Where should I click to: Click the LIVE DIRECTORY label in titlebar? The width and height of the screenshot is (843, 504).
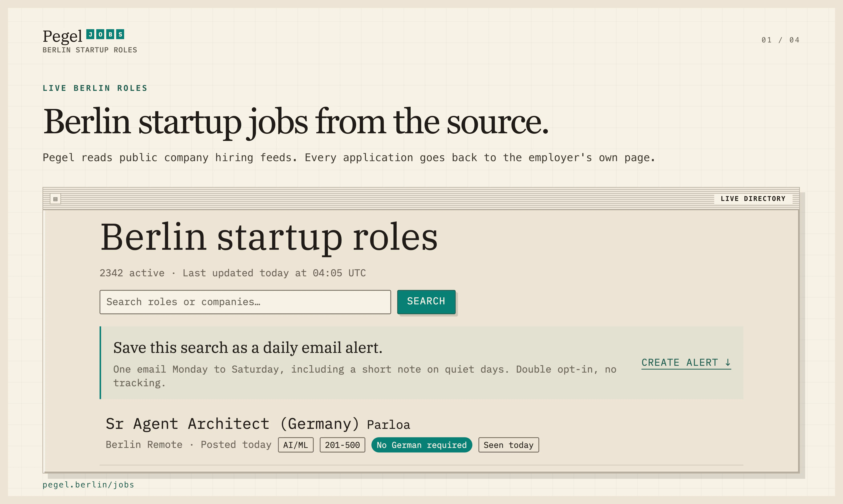[753, 199]
